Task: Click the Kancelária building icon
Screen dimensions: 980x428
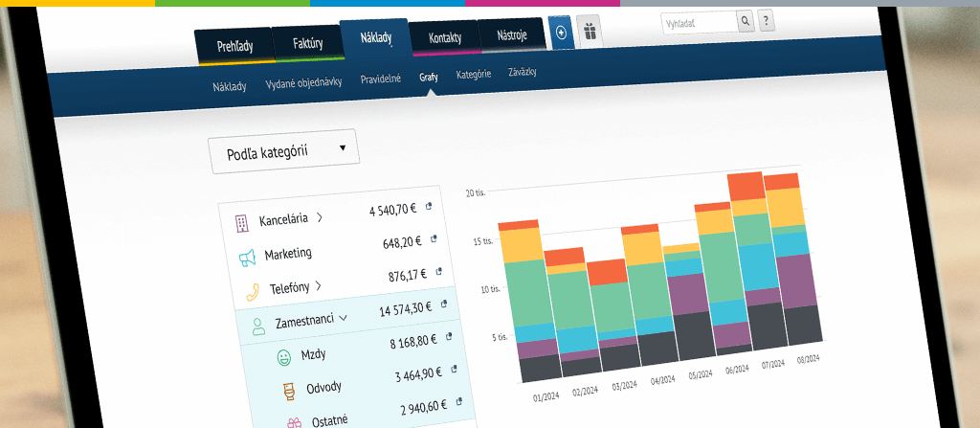Action: coord(241,223)
